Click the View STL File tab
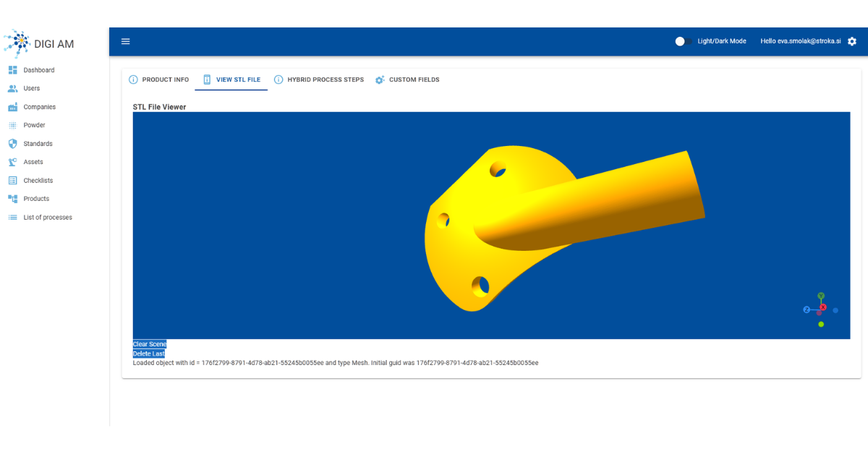 (231, 80)
